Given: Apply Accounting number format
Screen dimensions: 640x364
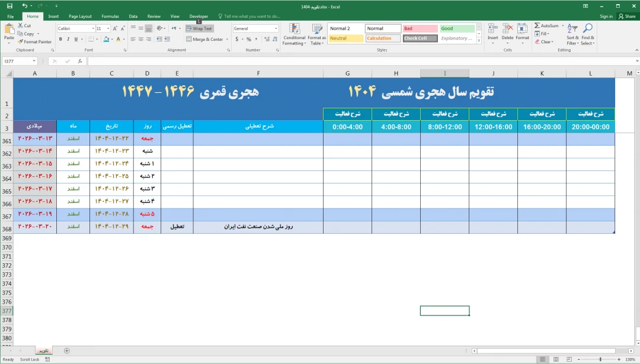Looking at the screenshot, I should [x=236, y=39].
